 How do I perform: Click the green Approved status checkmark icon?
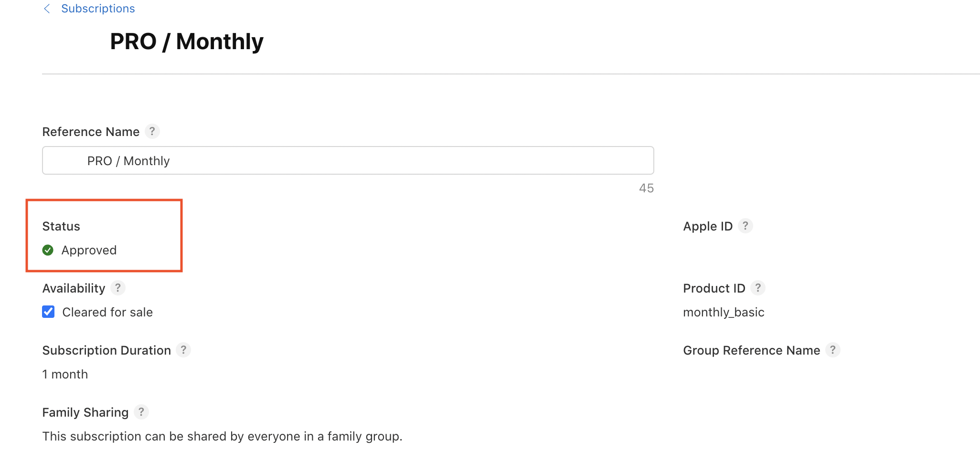tap(48, 250)
